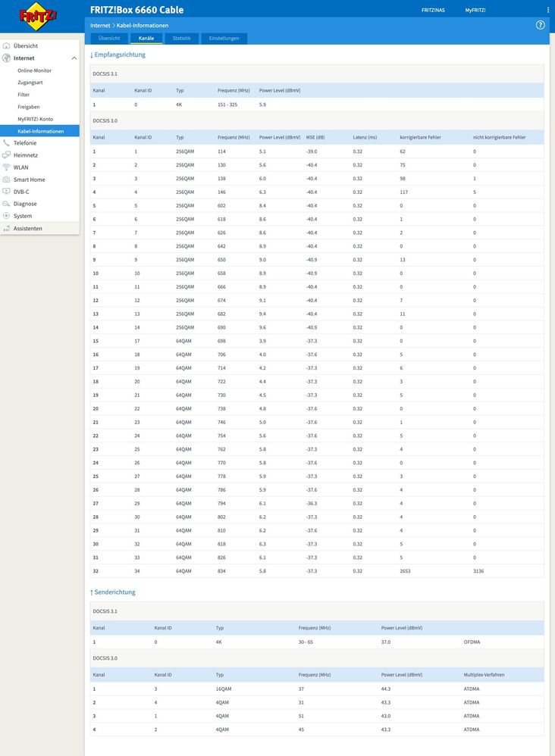Click the korrigierbare Fehler header
Screen dimensions: 555x756
pos(420,137)
